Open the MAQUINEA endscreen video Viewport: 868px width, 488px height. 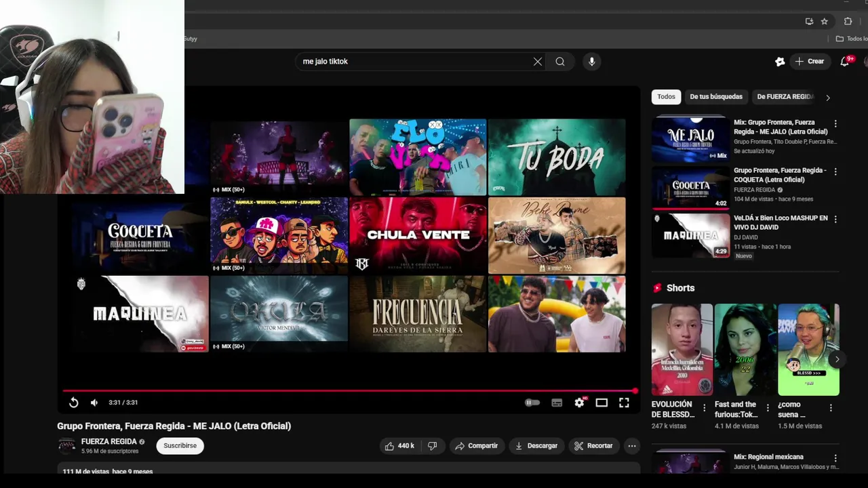click(x=140, y=314)
